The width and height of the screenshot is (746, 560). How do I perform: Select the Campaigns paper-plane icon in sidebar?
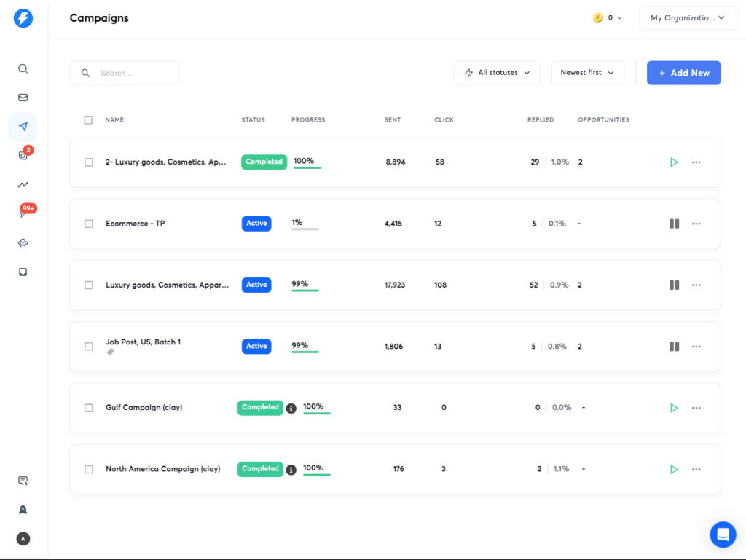pos(23,127)
